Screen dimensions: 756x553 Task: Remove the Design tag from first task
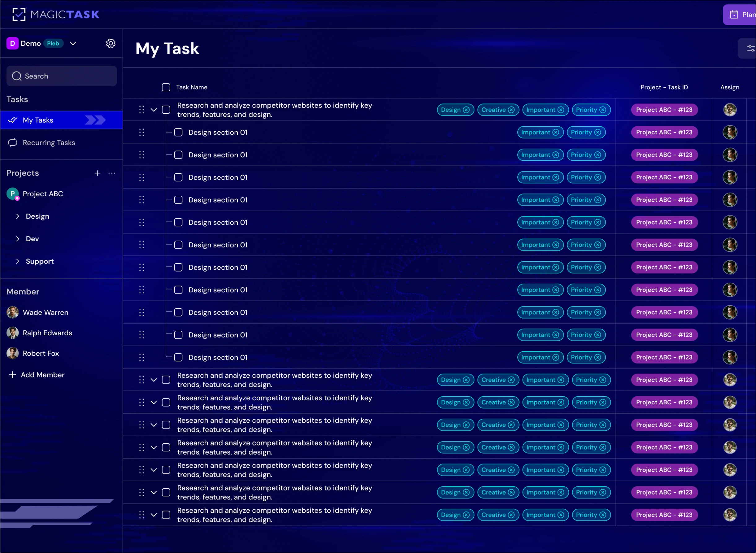pos(466,110)
